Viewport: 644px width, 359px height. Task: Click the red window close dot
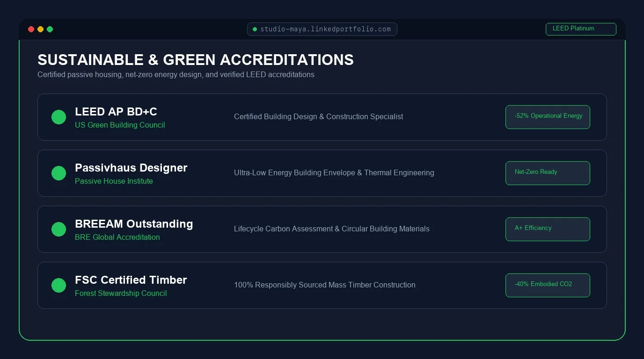(x=31, y=29)
